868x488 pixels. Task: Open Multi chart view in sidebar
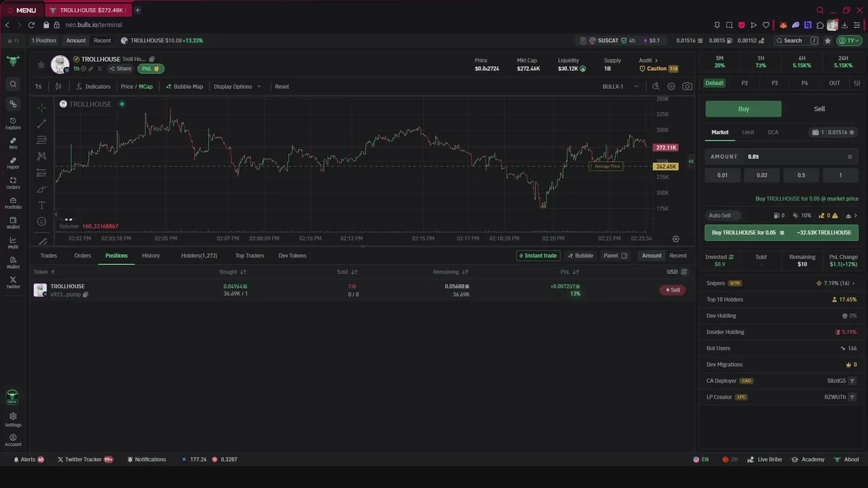[x=13, y=243]
